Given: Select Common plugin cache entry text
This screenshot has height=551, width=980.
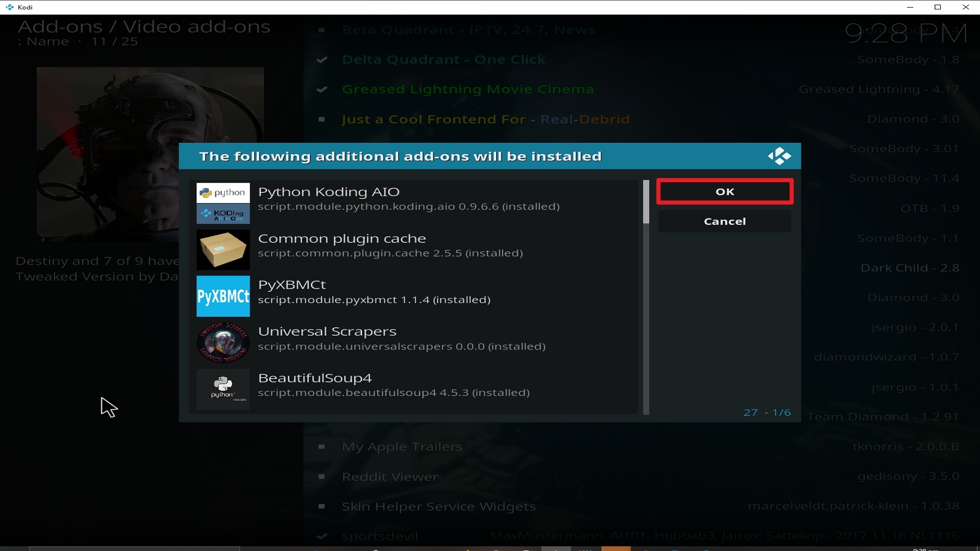Looking at the screenshot, I should (x=342, y=238).
